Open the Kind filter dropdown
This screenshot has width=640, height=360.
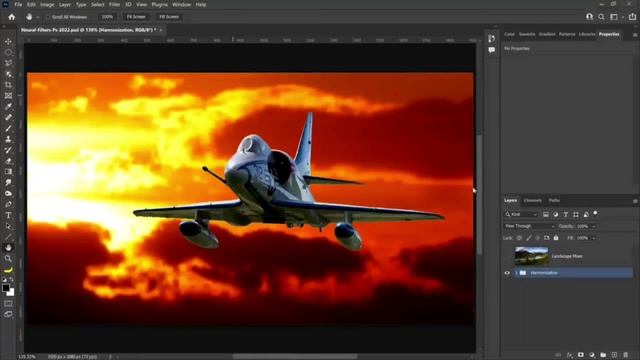tap(522, 214)
